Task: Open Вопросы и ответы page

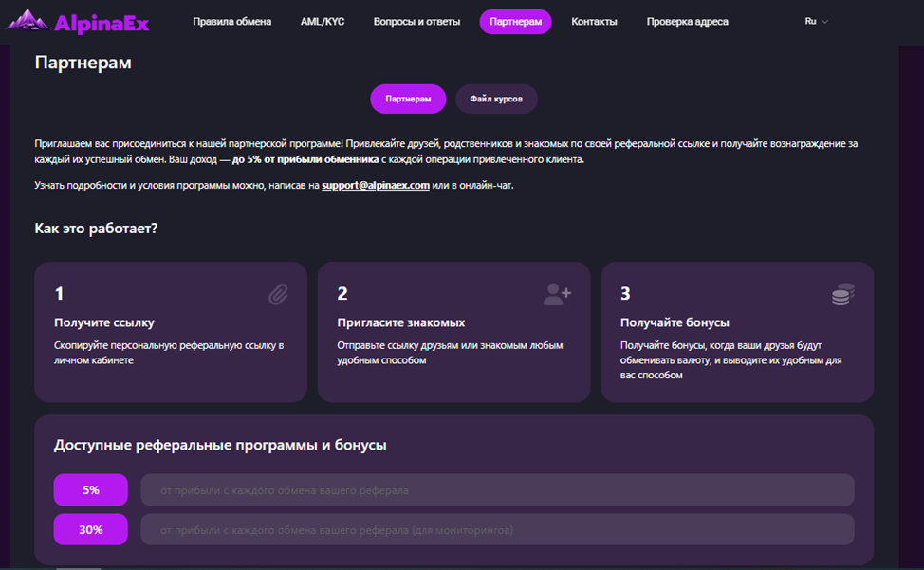Action: [416, 21]
